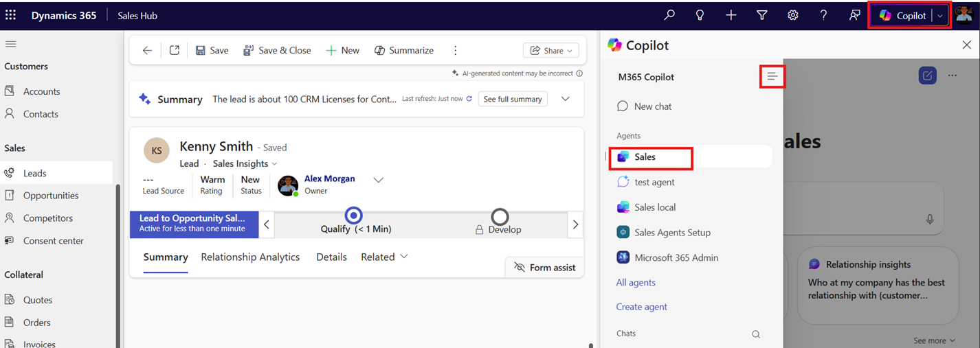This screenshot has width=980, height=348.
Task: Open the Sales Insights form selector
Action: pos(245,163)
